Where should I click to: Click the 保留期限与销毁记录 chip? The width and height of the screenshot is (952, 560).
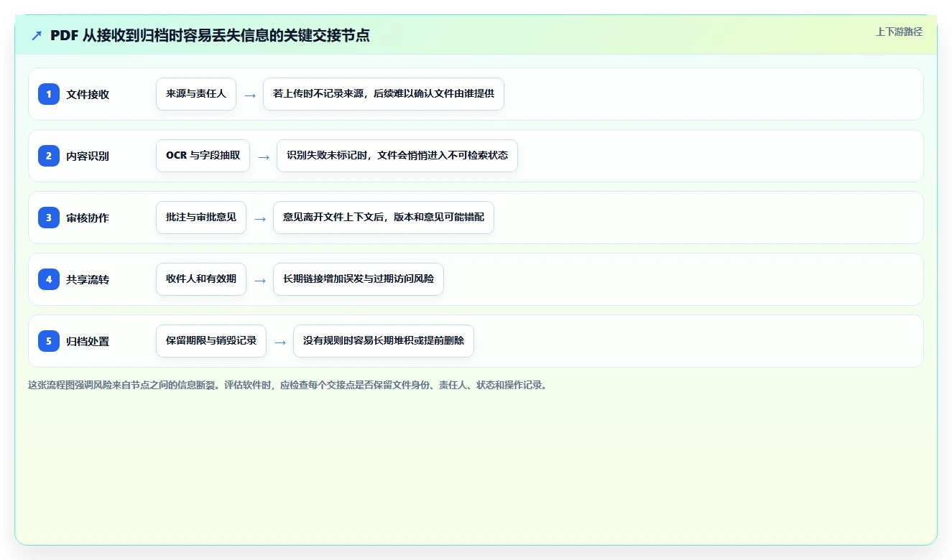click(x=211, y=341)
